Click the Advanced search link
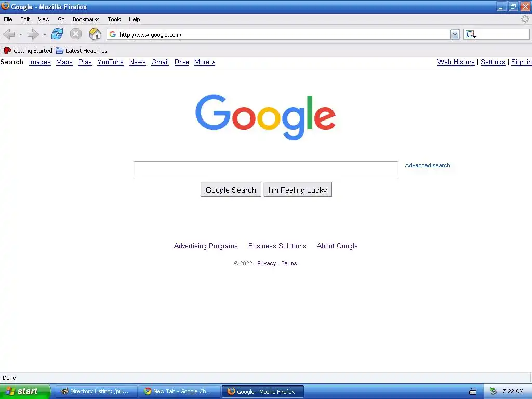532x399 pixels. pyautogui.click(x=428, y=165)
